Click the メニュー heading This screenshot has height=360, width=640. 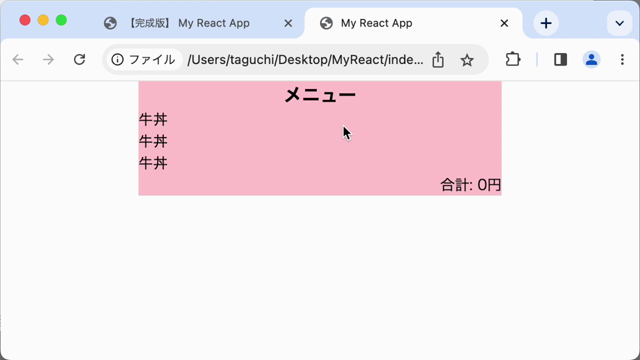tap(320, 96)
